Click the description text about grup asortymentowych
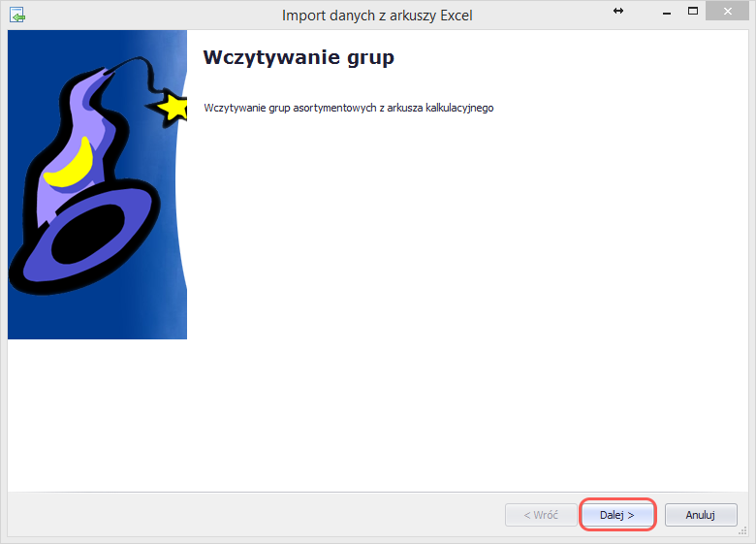Viewport: 756px width, 544px height. pyautogui.click(x=349, y=108)
